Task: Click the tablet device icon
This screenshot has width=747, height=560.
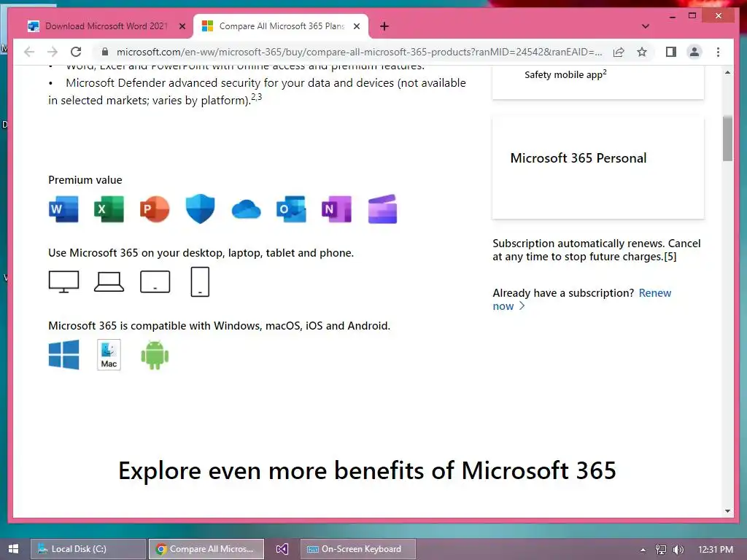Action: [155, 282]
